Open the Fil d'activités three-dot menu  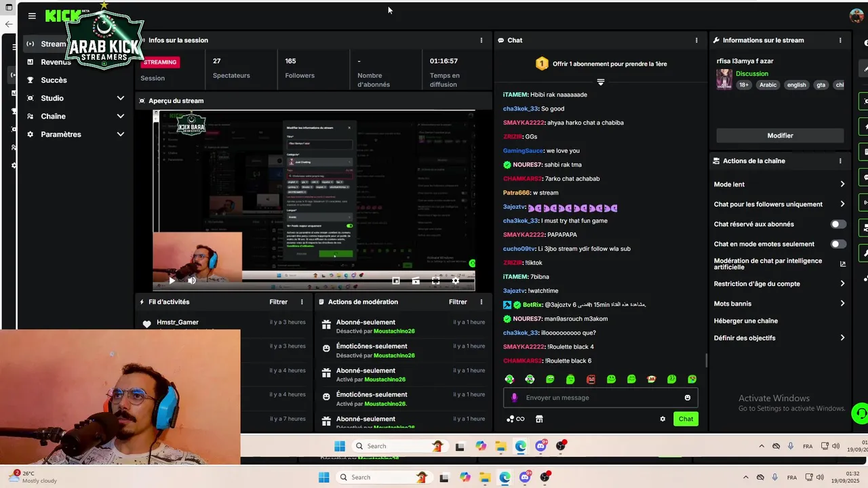pos(302,302)
